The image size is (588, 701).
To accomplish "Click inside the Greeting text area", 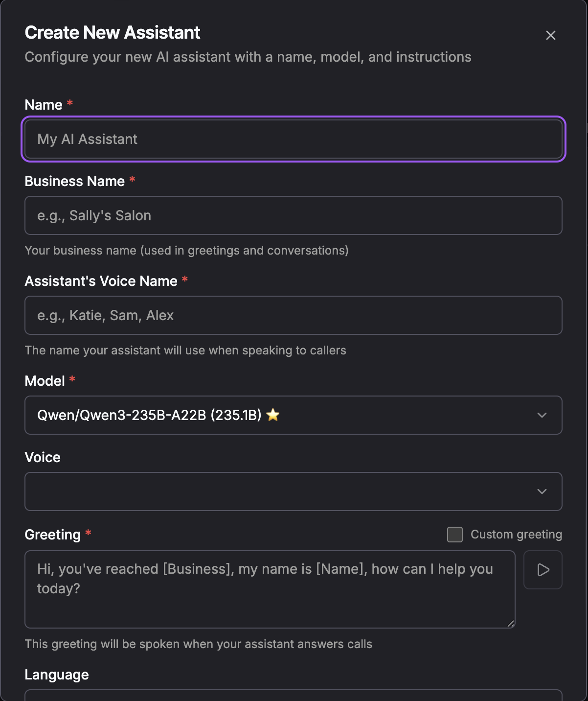I will 269,587.
